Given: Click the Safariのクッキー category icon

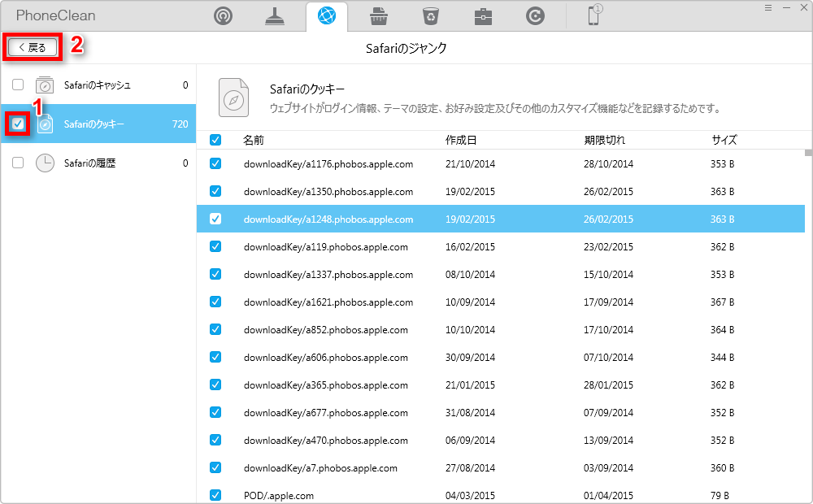Looking at the screenshot, I should point(45,124).
